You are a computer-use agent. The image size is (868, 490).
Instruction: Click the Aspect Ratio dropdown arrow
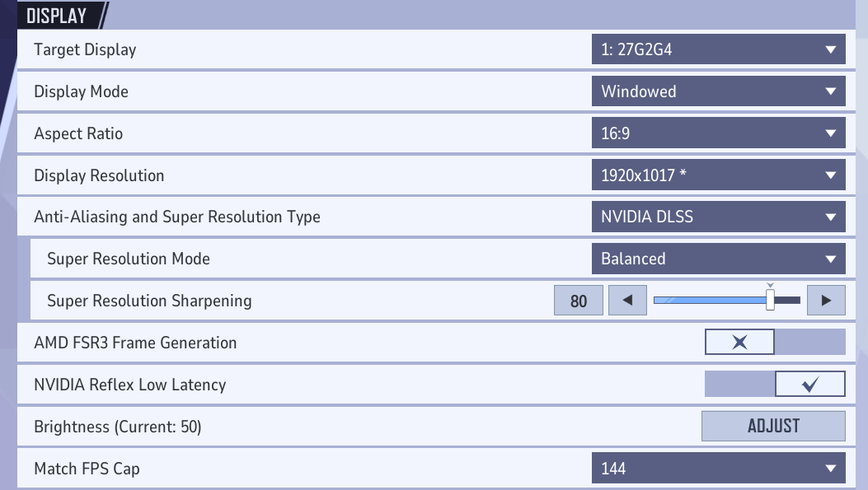tap(830, 133)
